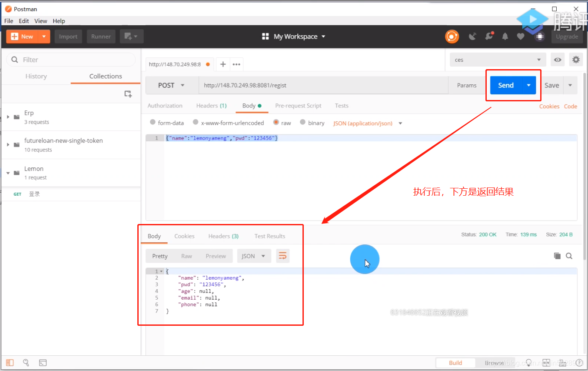Open the Help menu
588x371 pixels.
coord(59,21)
